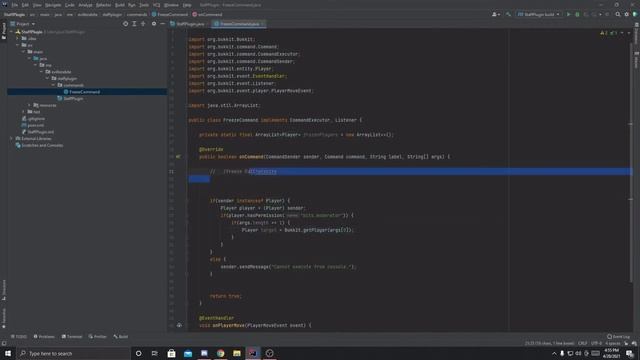Click the Collapse All icon in Project panel
Image resolution: width=640 pixels, height=360 pixels.
coord(143,24)
